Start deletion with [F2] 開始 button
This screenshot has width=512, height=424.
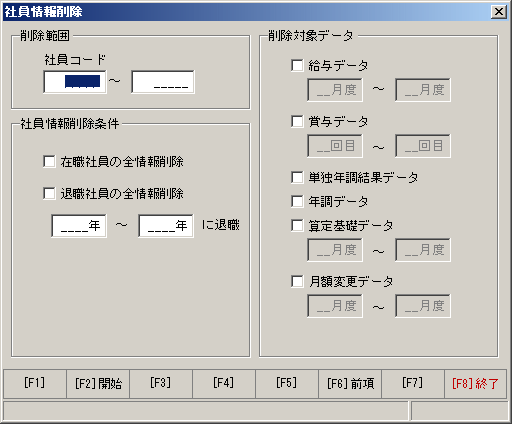(x=98, y=383)
